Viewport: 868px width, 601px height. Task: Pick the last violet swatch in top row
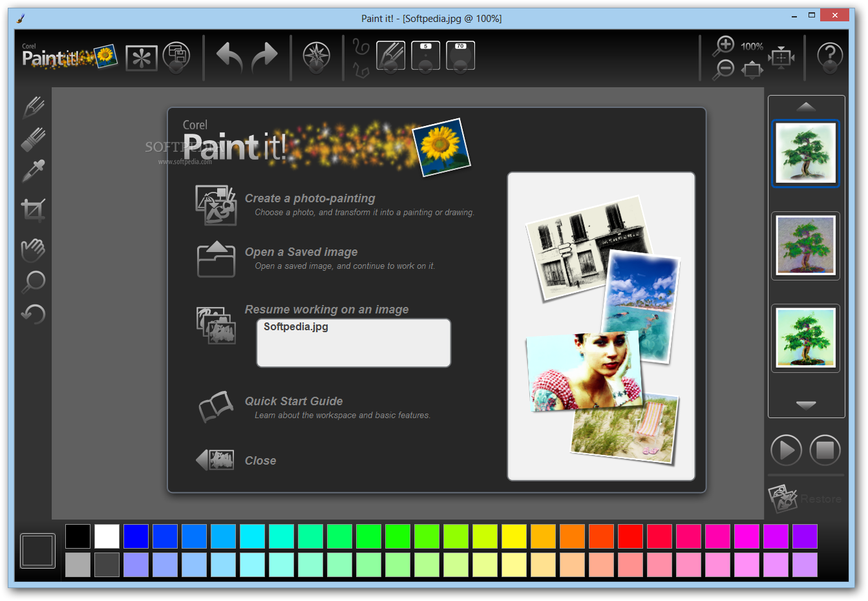pyautogui.click(x=805, y=536)
